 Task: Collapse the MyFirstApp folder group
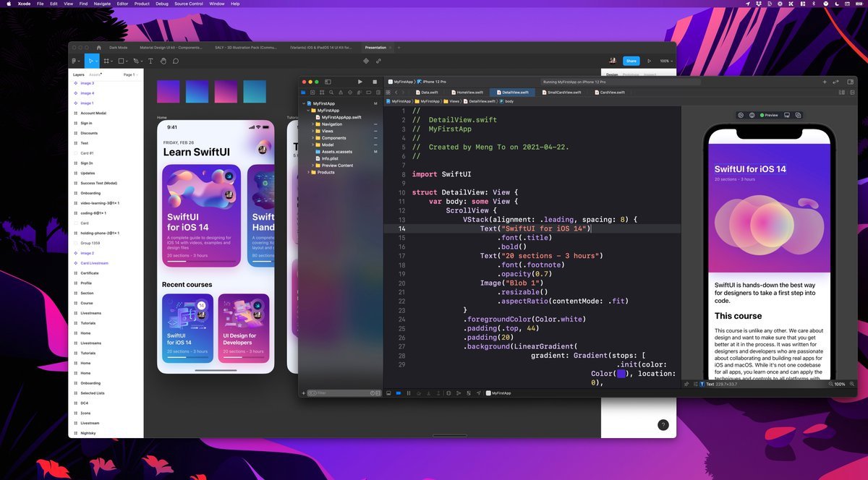[309, 111]
